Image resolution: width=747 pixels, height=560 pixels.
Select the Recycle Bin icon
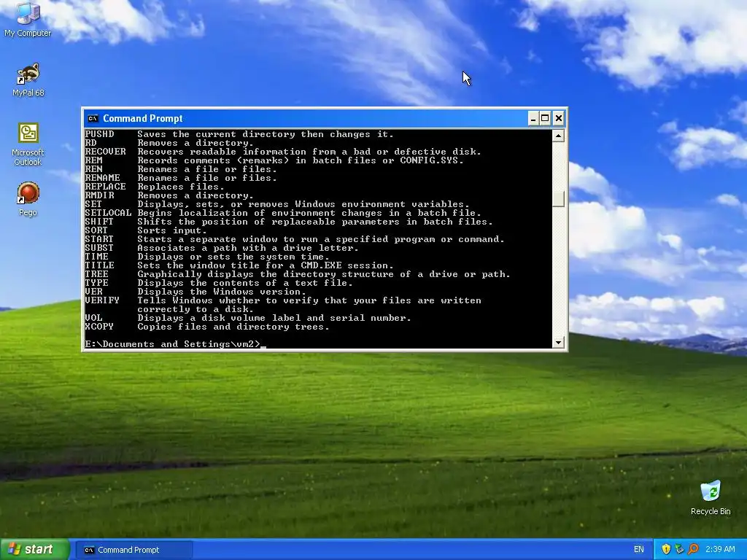(x=711, y=497)
